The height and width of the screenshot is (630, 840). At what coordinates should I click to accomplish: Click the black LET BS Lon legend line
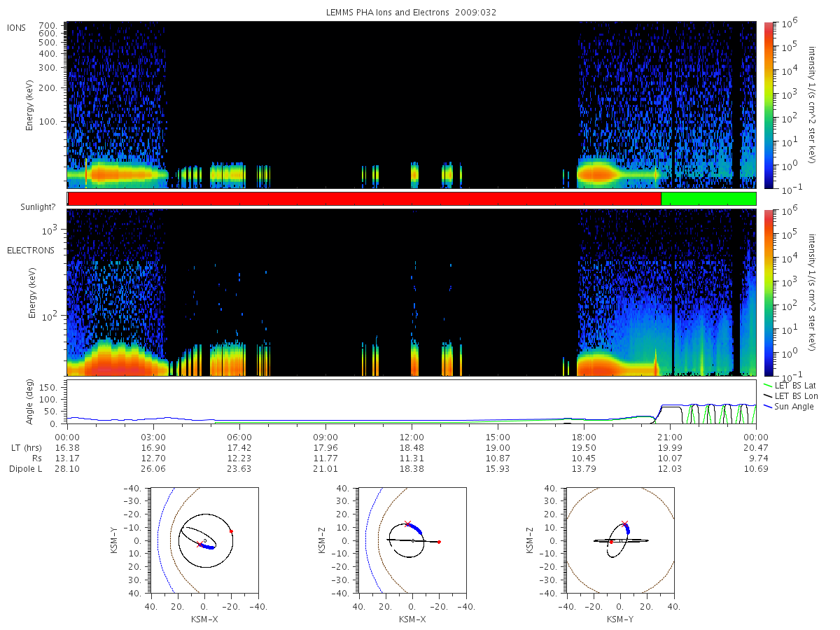click(767, 396)
